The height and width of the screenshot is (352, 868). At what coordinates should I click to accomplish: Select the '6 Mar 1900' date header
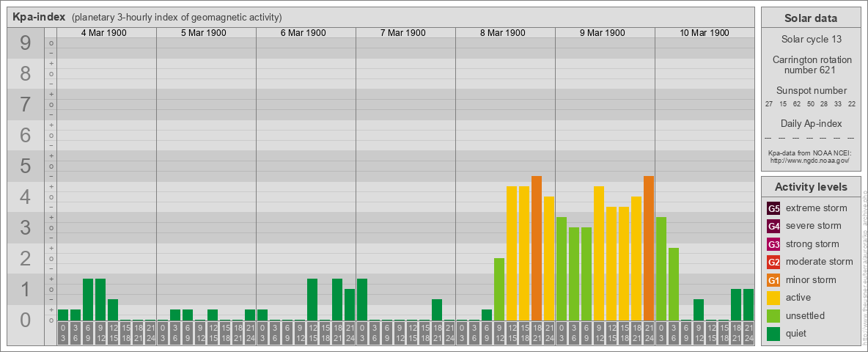coord(304,33)
